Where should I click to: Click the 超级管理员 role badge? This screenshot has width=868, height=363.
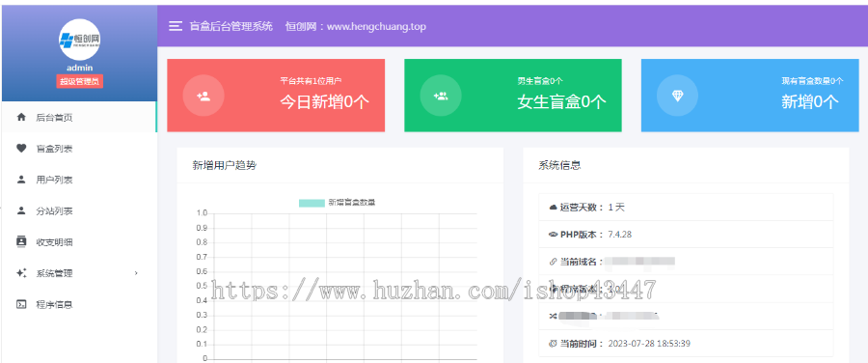click(x=80, y=81)
